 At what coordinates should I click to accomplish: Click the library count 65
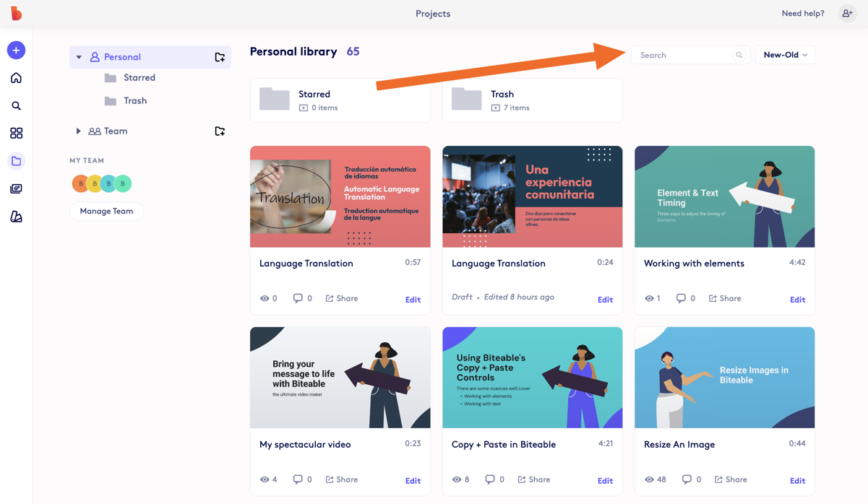coord(353,52)
